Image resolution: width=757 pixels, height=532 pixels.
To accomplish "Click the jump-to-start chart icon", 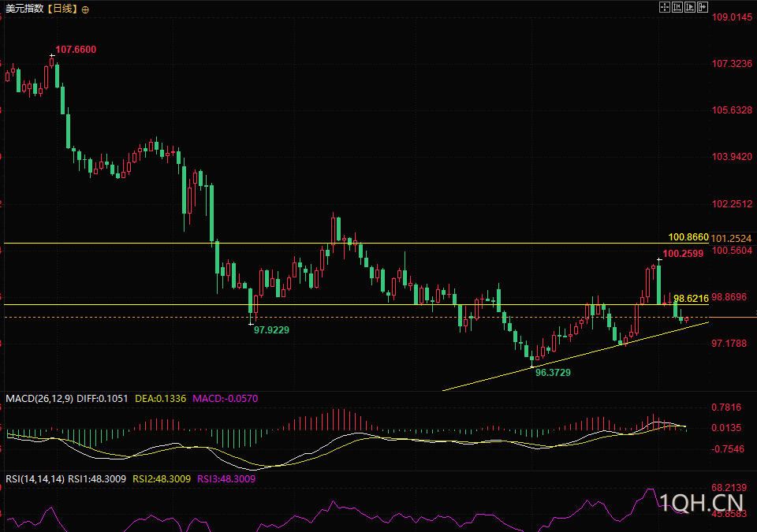I will pyautogui.click(x=677, y=7).
